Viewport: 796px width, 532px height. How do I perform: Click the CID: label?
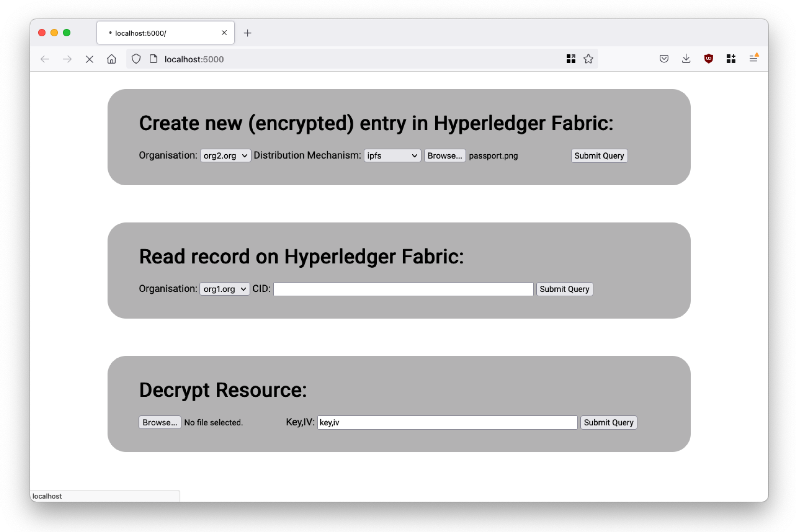pyautogui.click(x=261, y=289)
